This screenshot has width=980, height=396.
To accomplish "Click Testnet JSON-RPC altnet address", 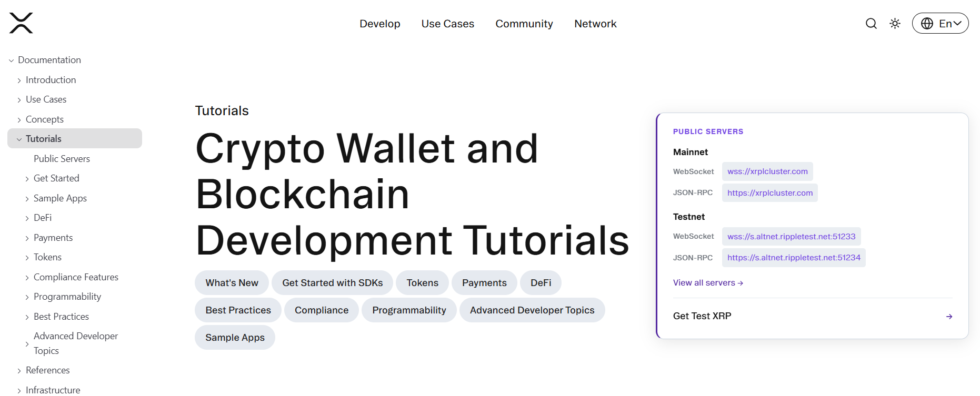I will pos(794,258).
